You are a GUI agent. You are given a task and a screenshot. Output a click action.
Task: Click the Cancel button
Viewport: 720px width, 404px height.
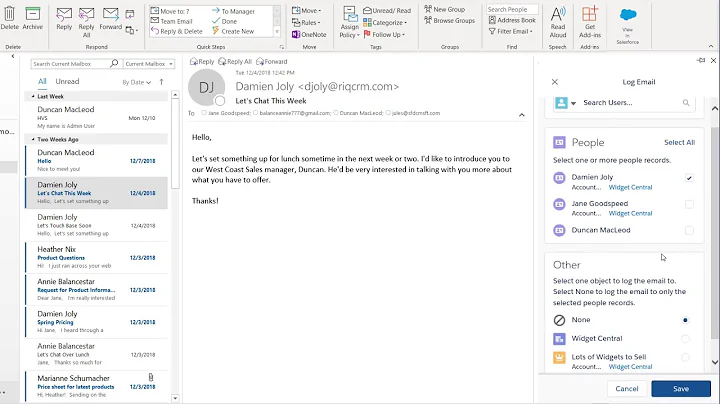627,388
